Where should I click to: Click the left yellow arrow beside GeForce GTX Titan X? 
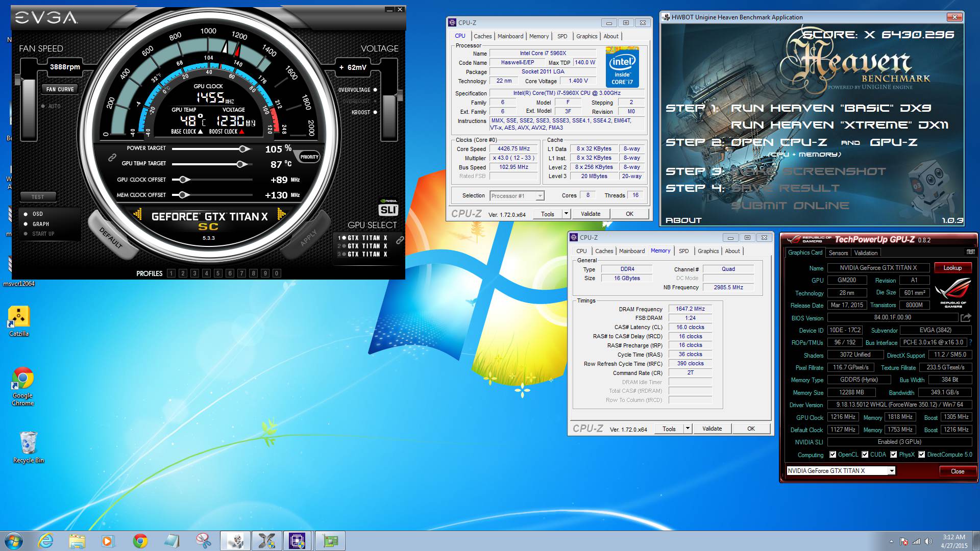137,214
